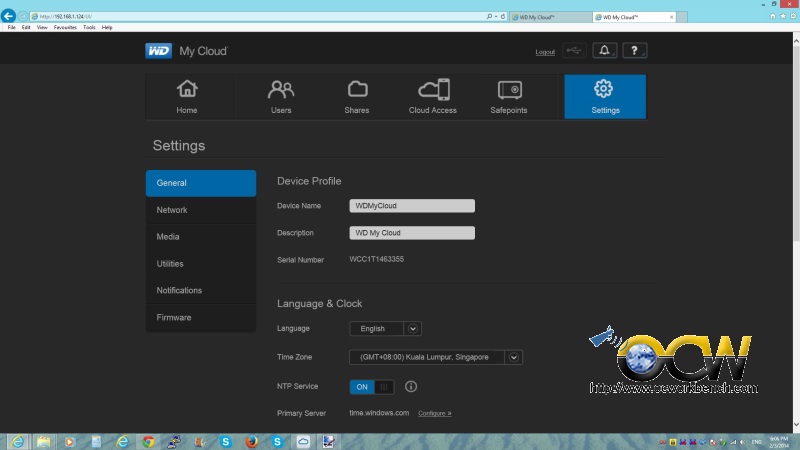Open the Edit menu
This screenshot has height=450, width=800.
coord(26,28)
